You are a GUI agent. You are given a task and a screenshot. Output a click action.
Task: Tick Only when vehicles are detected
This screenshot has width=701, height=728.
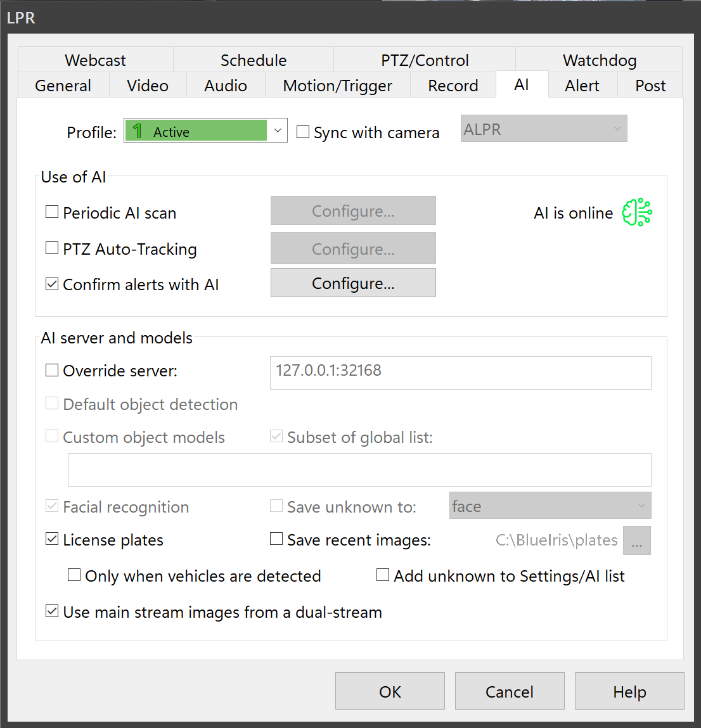click(74, 575)
